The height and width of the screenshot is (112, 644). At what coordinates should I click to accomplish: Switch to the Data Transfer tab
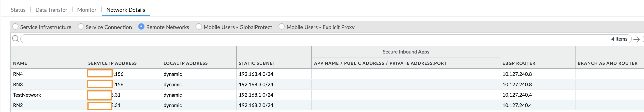51,10
